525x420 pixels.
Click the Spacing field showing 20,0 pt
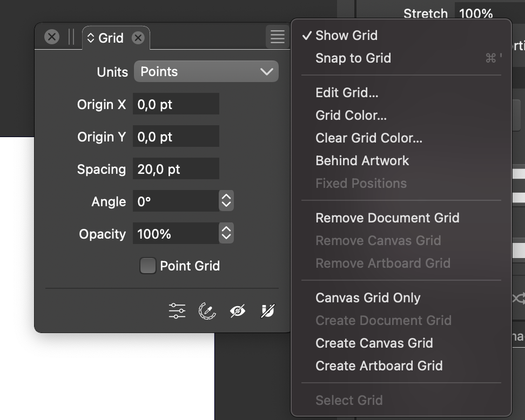(x=176, y=169)
